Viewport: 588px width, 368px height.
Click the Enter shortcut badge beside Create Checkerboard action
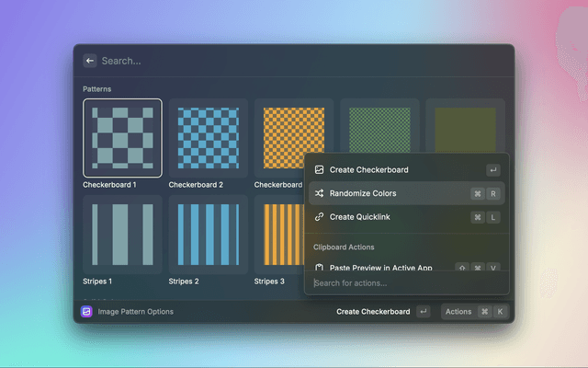pos(493,170)
